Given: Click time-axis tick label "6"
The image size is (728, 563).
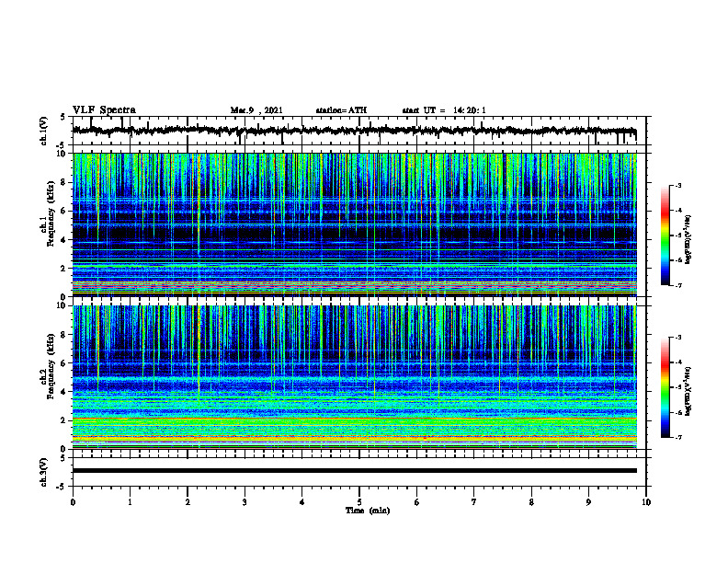Looking at the screenshot, I should pyautogui.click(x=417, y=502).
